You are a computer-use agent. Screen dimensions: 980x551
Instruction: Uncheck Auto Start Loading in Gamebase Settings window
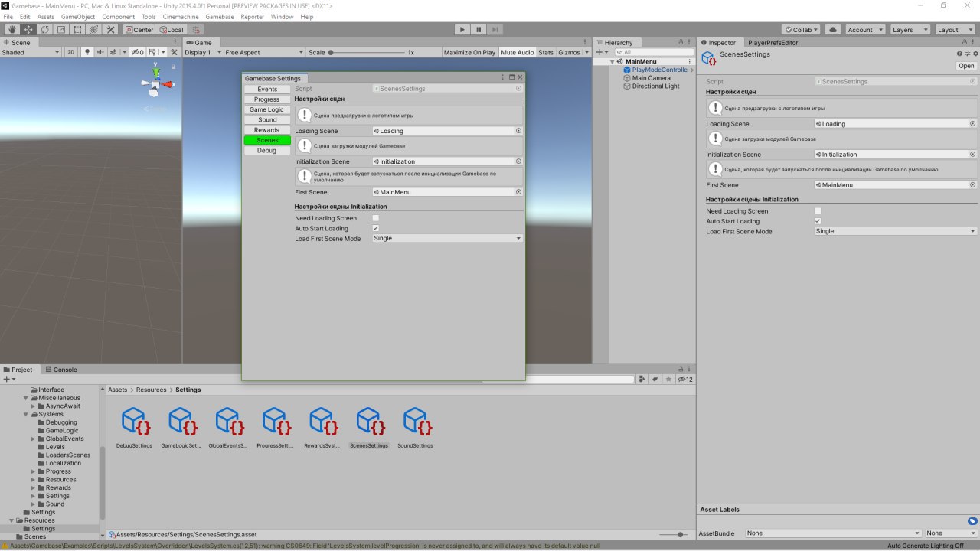[x=376, y=228]
